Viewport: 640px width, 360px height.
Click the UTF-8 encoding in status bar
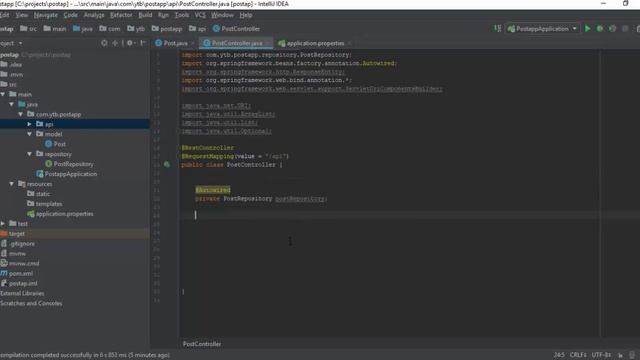pyautogui.click(x=602, y=355)
